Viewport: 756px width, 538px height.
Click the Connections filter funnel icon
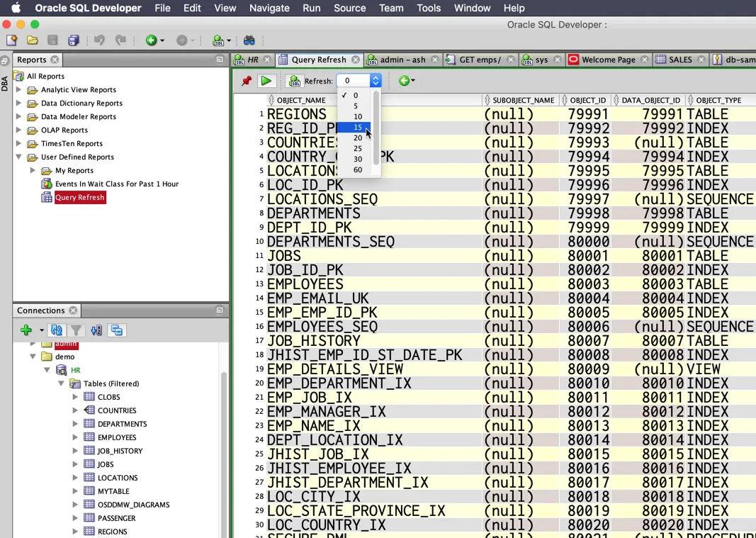[x=76, y=330]
